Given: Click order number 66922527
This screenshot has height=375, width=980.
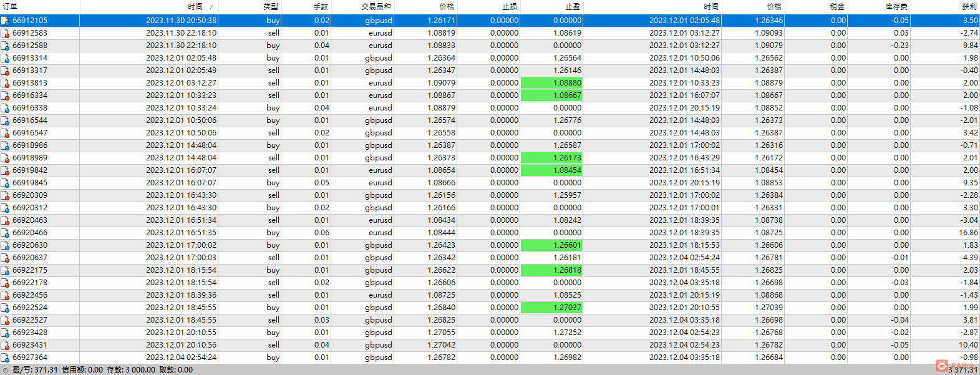Looking at the screenshot, I should 30,320.
